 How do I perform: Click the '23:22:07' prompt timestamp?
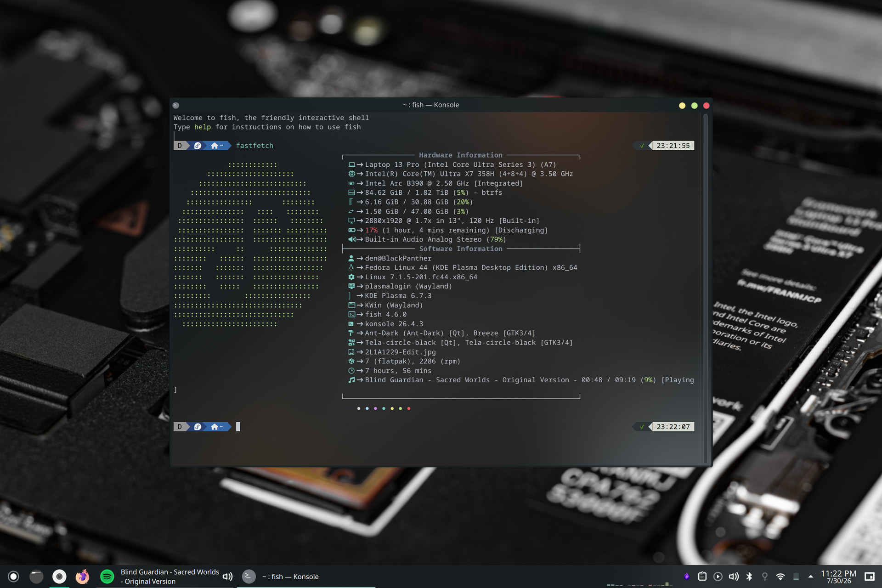pyautogui.click(x=673, y=427)
